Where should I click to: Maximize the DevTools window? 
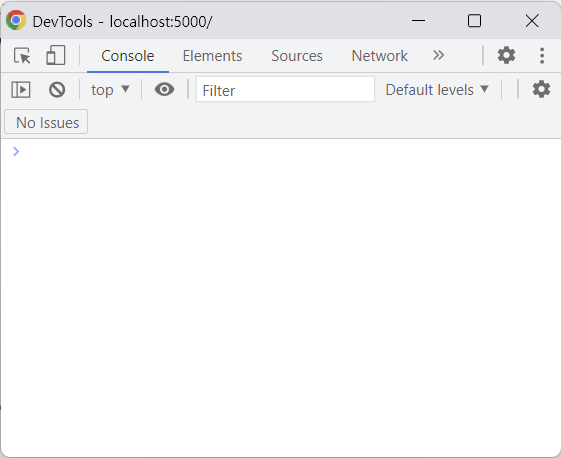click(474, 21)
